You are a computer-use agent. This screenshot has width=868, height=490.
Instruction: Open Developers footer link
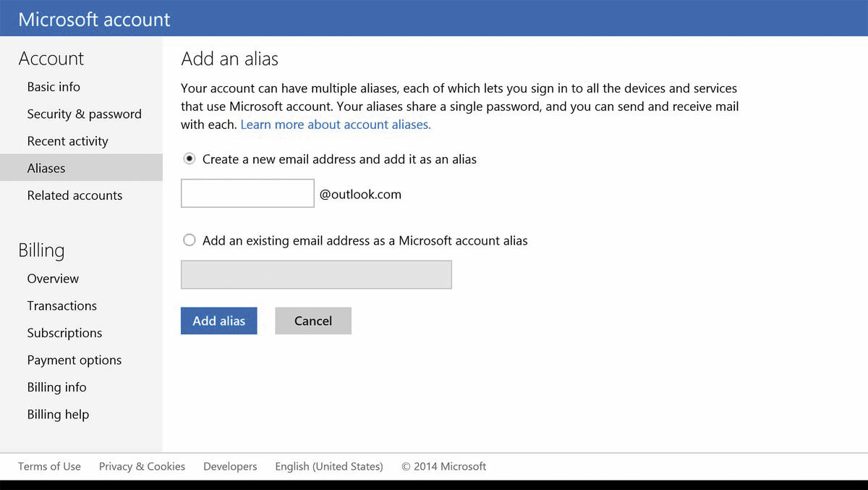pos(230,466)
